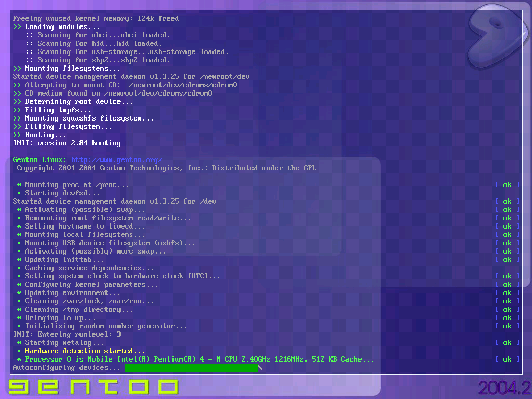Click the green gentoo wordmark at the bottom
Screen dimensions: 532x399
click(x=94, y=387)
